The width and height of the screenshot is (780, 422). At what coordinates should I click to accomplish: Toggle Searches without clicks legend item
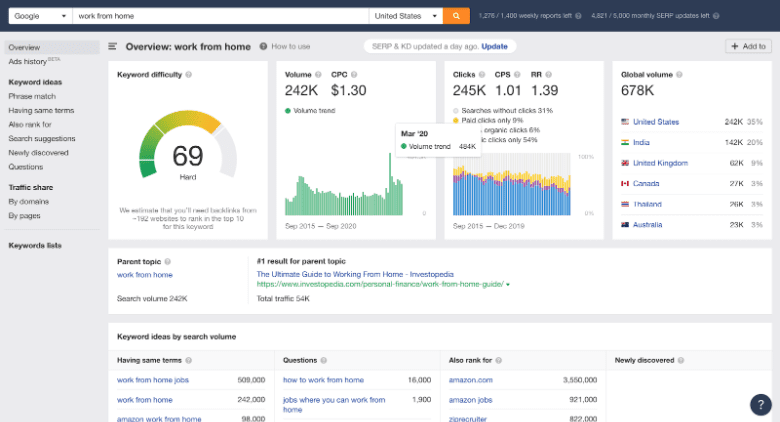(503, 110)
